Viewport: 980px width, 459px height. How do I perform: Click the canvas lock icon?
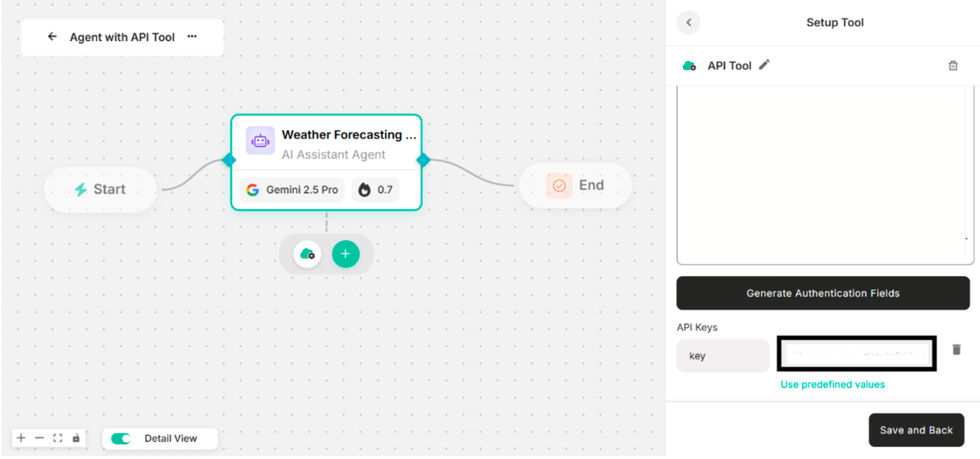(76, 438)
